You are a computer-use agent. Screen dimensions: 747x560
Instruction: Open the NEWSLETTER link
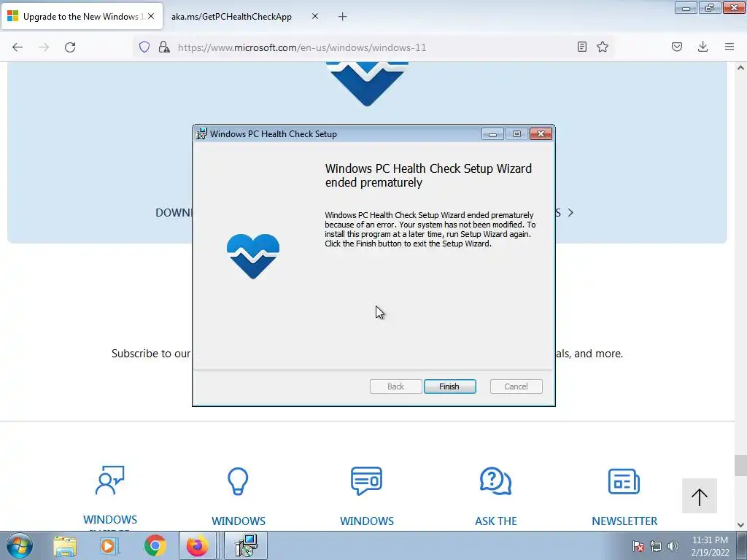click(x=624, y=521)
